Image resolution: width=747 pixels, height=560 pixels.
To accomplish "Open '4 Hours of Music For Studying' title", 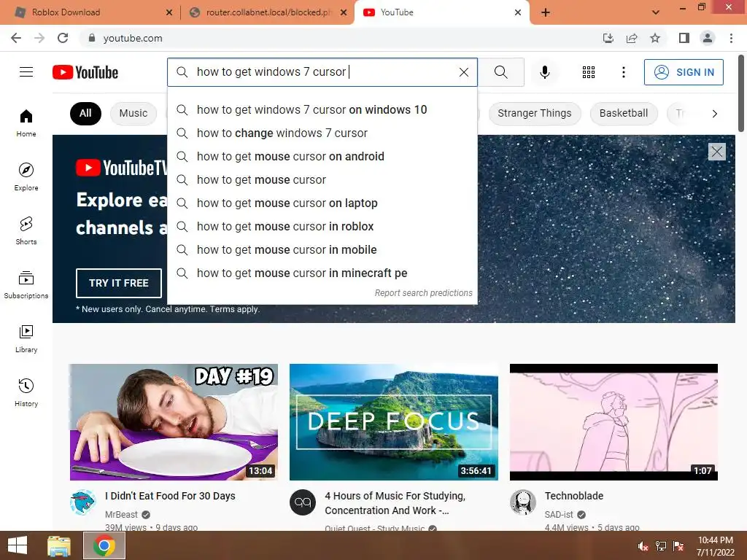I will coord(395,503).
